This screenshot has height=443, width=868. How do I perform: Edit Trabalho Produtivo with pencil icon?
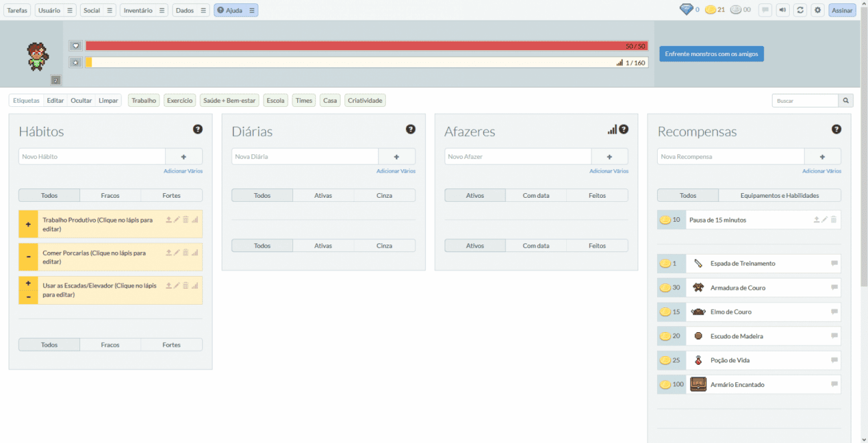[x=177, y=220]
